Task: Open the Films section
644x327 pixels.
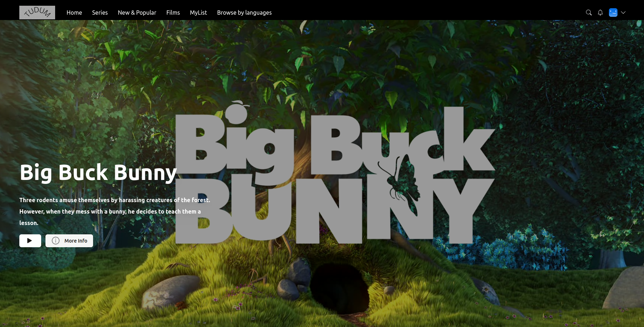Action: 173,13
